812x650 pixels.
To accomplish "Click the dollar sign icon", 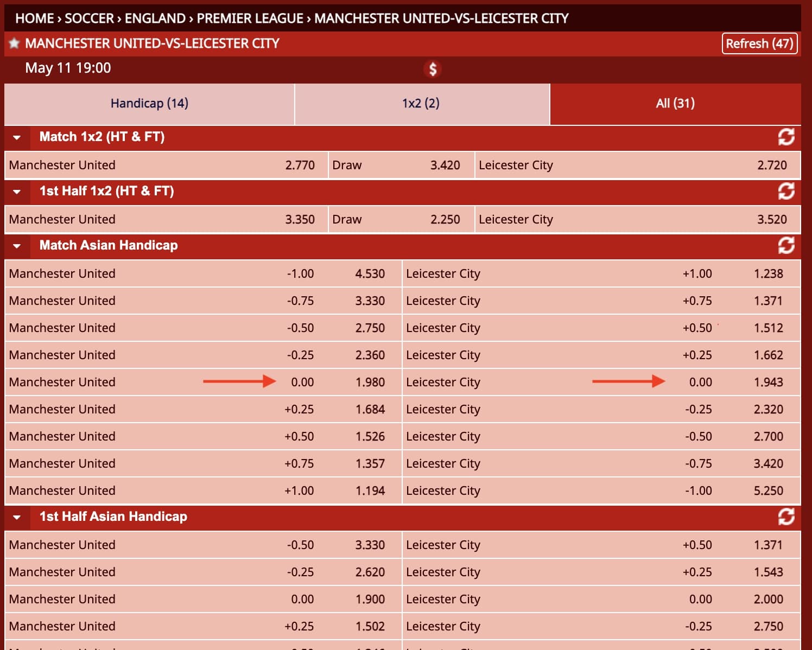I will tap(433, 69).
